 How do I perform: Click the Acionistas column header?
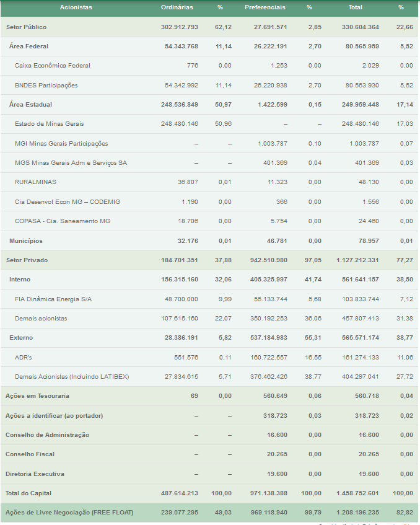pyautogui.click(x=76, y=7)
